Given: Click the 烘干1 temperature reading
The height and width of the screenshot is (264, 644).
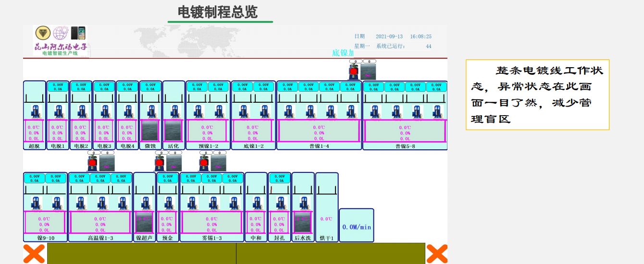Looking at the screenshot, I should point(326,219).
